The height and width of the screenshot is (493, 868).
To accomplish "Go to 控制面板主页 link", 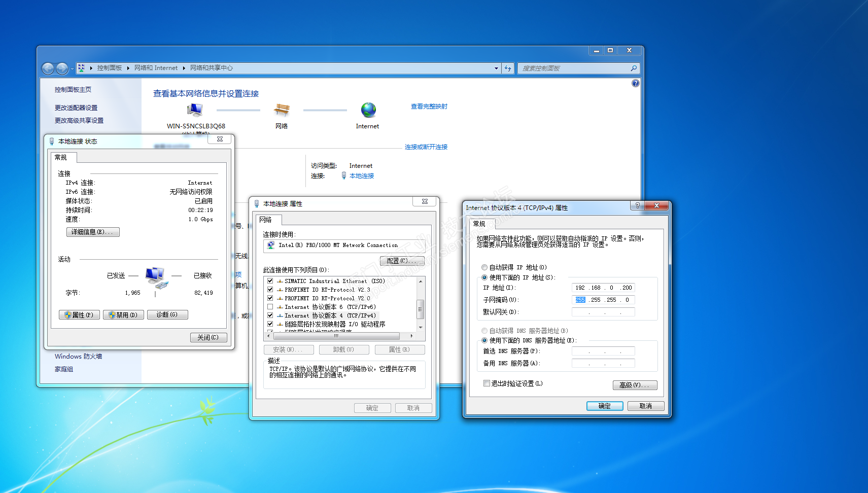I will click(x=73, y=89).
